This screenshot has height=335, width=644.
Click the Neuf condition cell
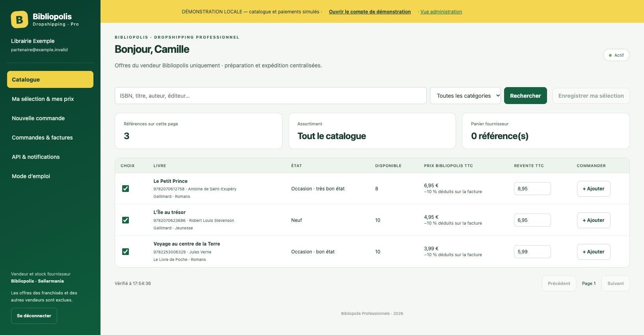[296, 220]
